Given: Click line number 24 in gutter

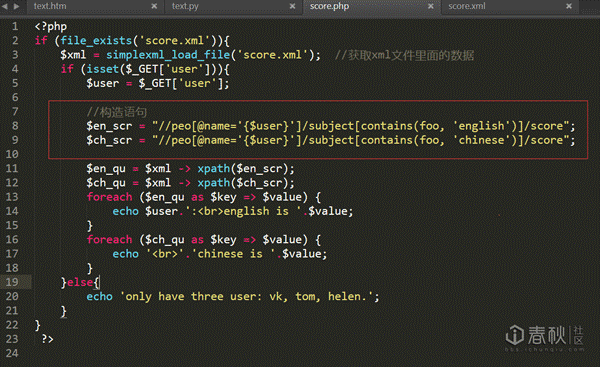Looking at the screenshot, I should (x=12, y=353).
